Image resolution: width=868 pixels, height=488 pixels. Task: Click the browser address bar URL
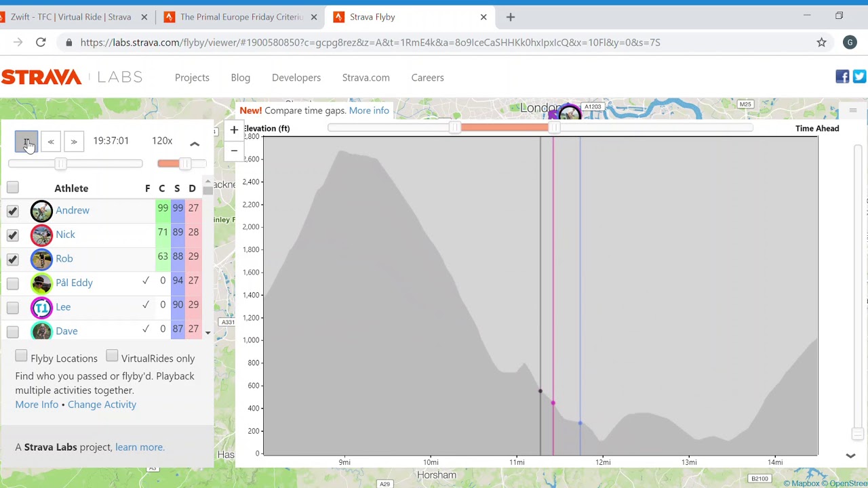pyautogui.click(x=370, y=43)
